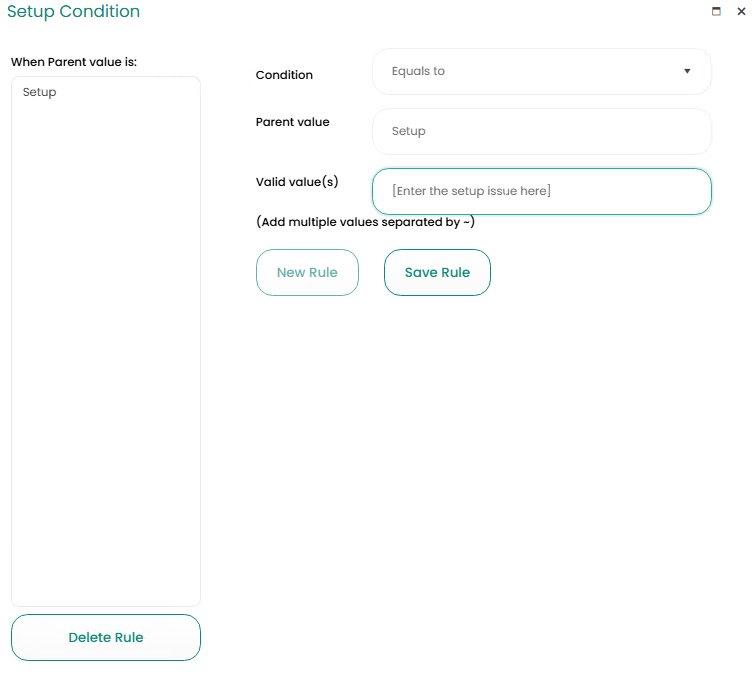Close the Setup Condition dialog
This screenshot has height=686, width=755.
pyautogui.click(x=741, y=12)
